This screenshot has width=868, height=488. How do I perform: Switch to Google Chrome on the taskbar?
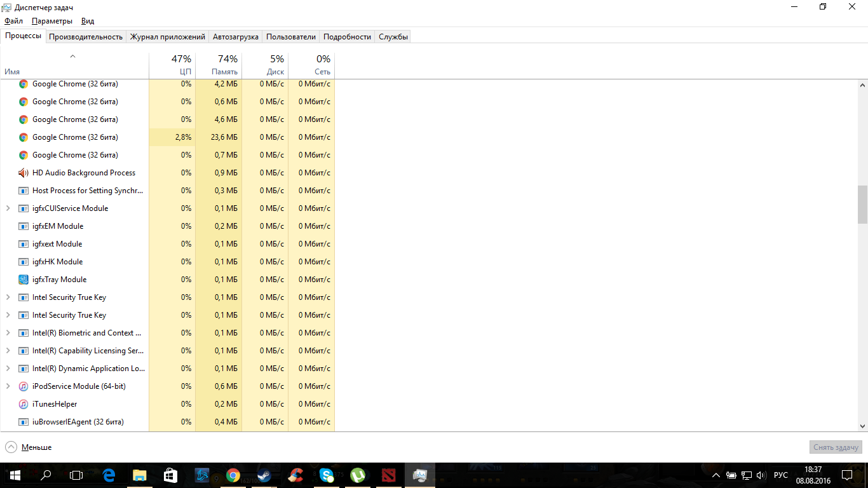coord(233,475)
